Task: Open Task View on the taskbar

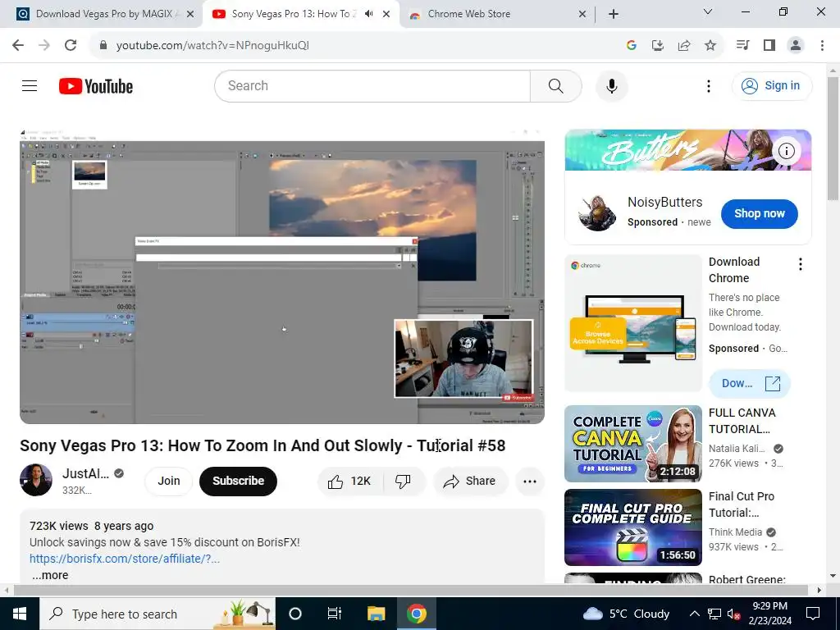Action: tap(334, 614)
